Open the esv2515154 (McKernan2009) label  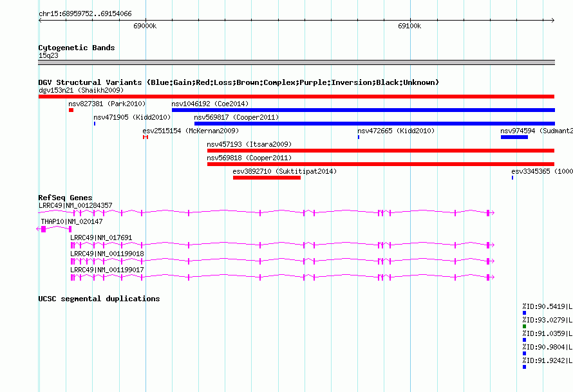[x=191, y=131]
